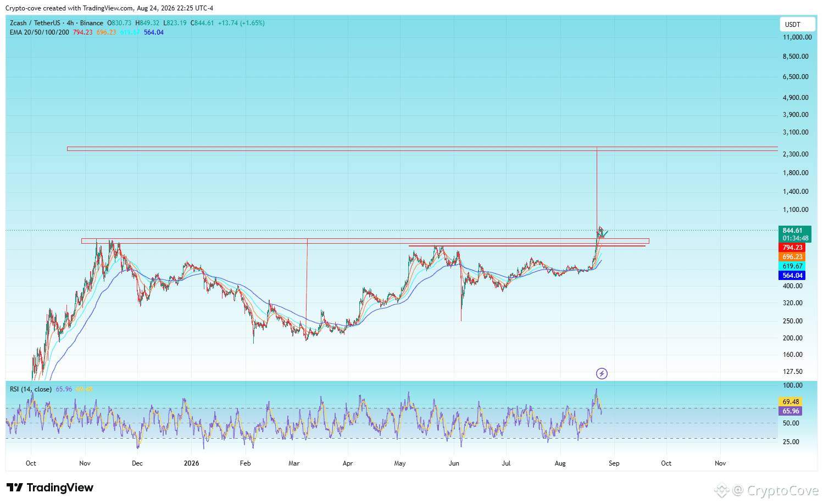Viewport: 823px width, 504px height.
Task: Click the low price L823.19
Action: (x=175, y=23)
